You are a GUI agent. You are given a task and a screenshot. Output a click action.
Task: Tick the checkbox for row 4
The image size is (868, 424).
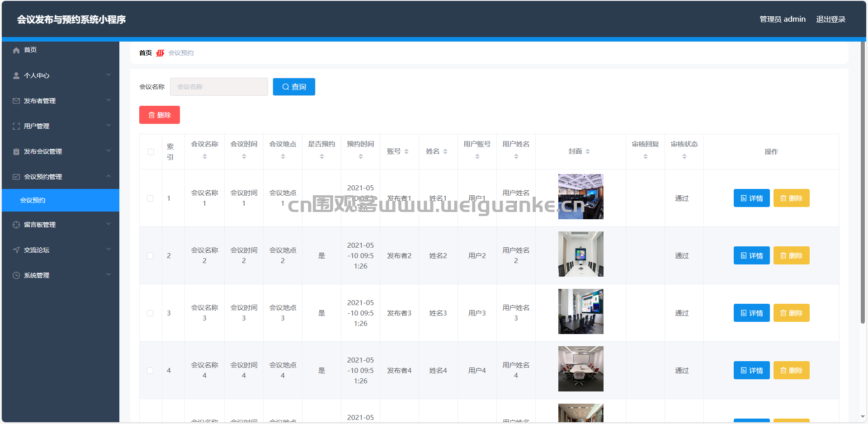pos(150,371)
